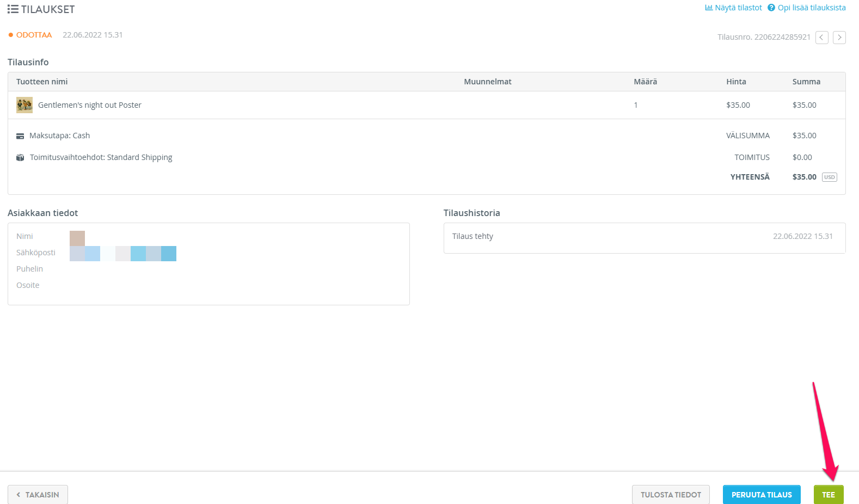Click the TOIMITUS amount $0.00

coord(802,157)
